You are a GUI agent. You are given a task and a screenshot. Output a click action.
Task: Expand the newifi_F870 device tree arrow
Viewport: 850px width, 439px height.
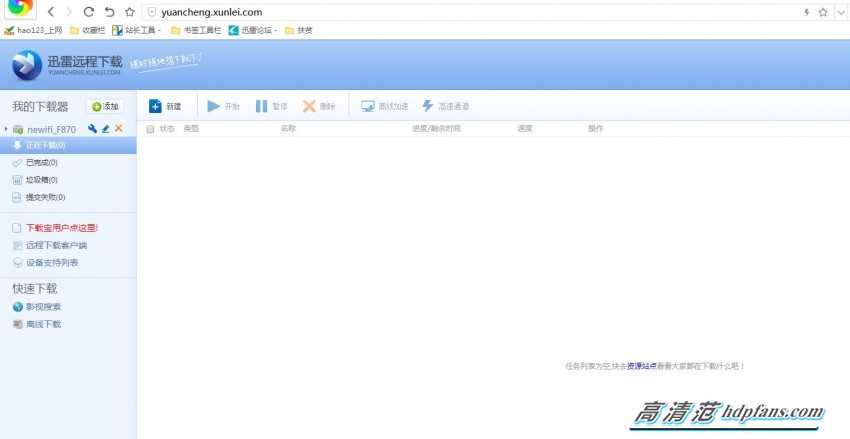(6, 129)
